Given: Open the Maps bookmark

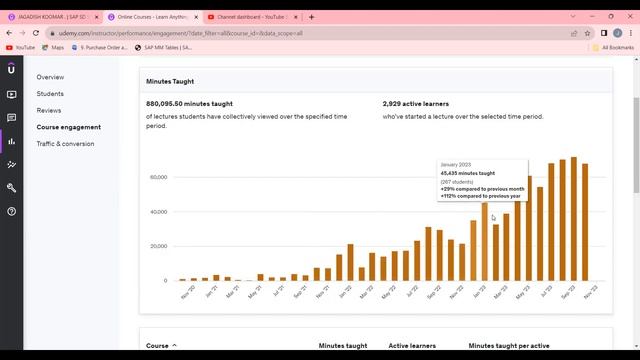Looking at the screenshot, I should (x=53, y=48).
